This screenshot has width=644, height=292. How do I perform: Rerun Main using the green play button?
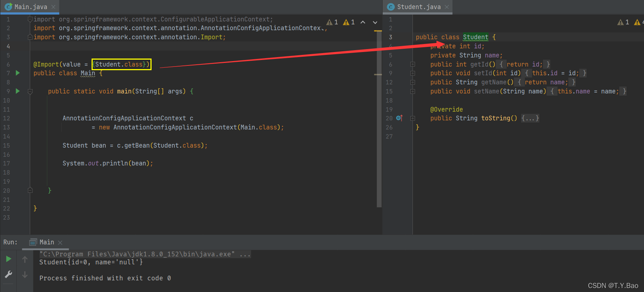(8, 259)
